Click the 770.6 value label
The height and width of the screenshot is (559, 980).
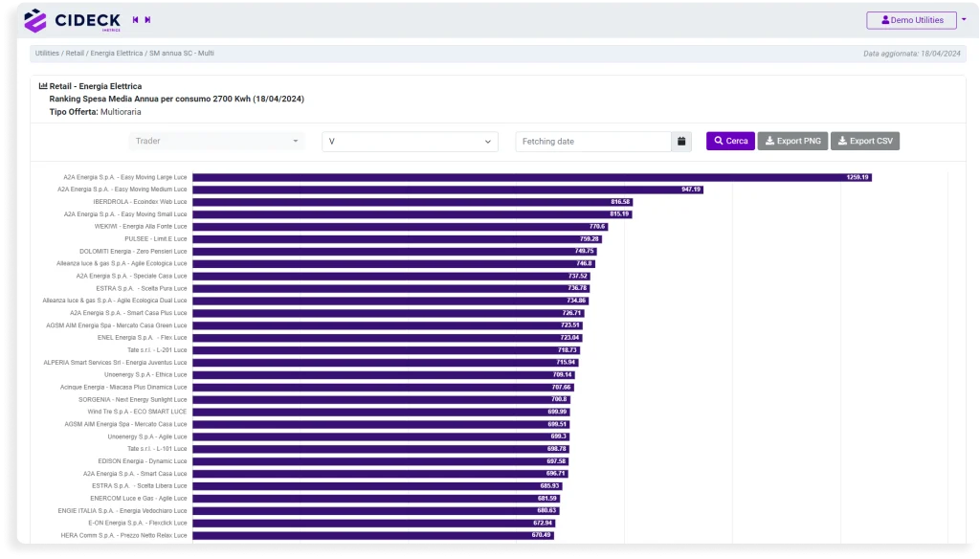(597, 226)
